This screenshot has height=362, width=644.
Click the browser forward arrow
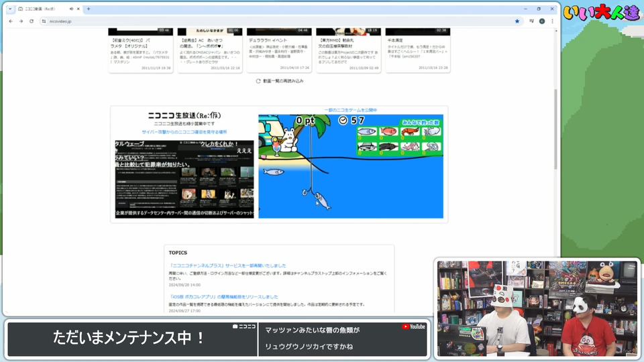point(21,21)
